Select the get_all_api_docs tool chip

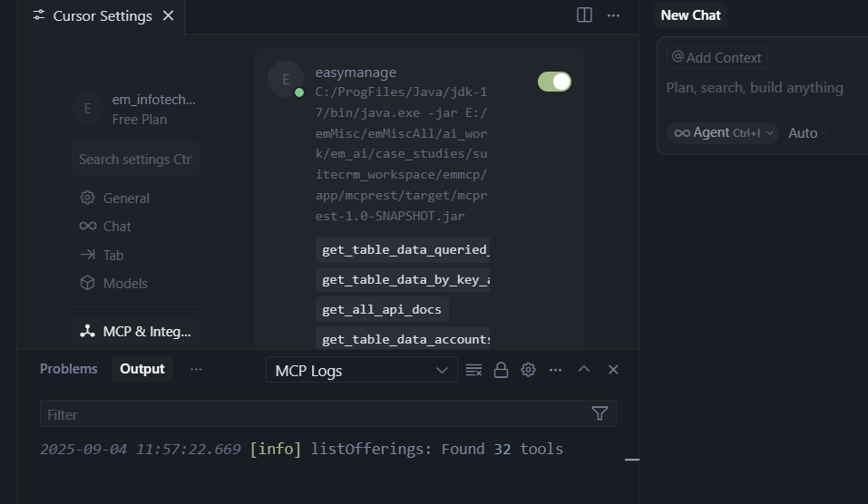[x=382, y=309]
